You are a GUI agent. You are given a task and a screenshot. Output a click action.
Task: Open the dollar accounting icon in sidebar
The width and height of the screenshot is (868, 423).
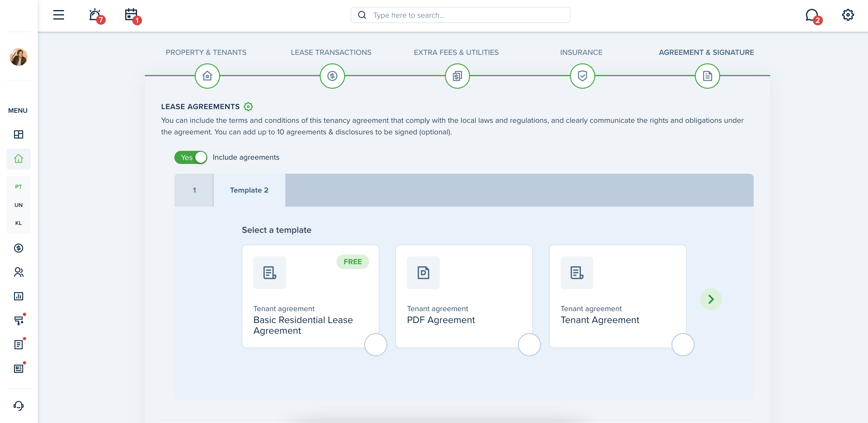point(19,248)
